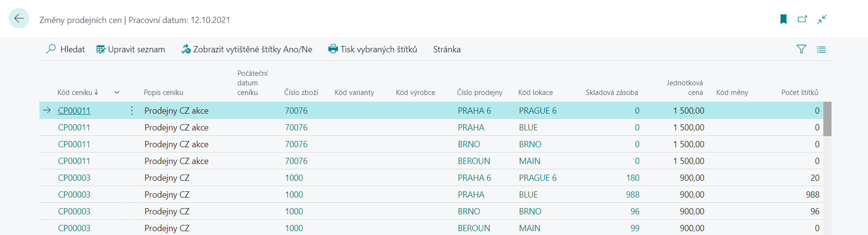This screenshot has height=235, width=868.
Task: Open the filter pane funnel icon
Action: click(801, 49)
